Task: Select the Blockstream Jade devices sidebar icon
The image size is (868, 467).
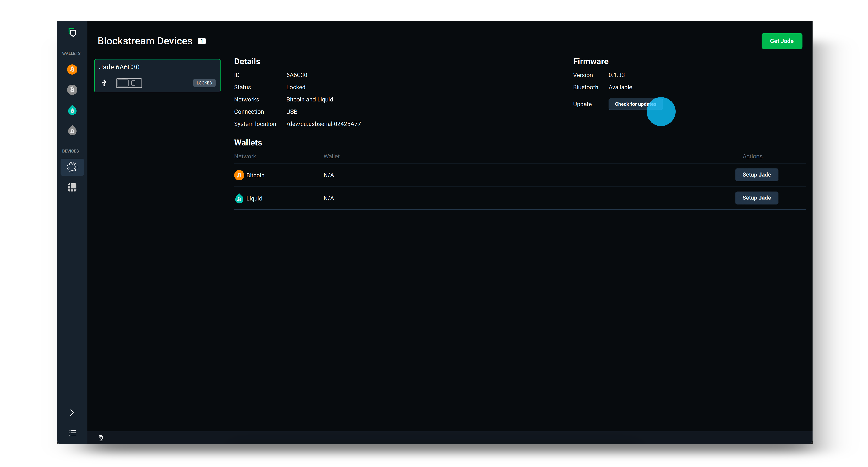Action: point(72,167)
